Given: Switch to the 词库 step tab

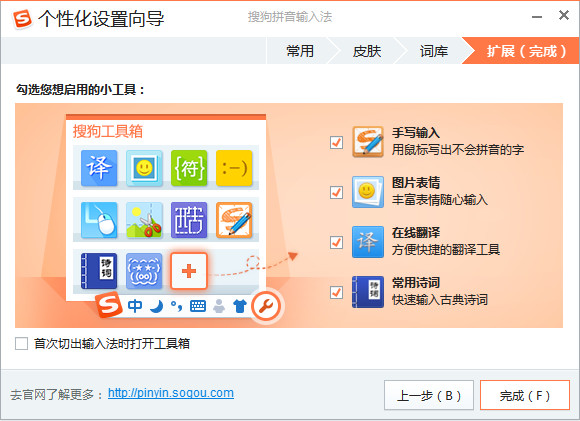Looking at the screenshot, I should 434,51.
